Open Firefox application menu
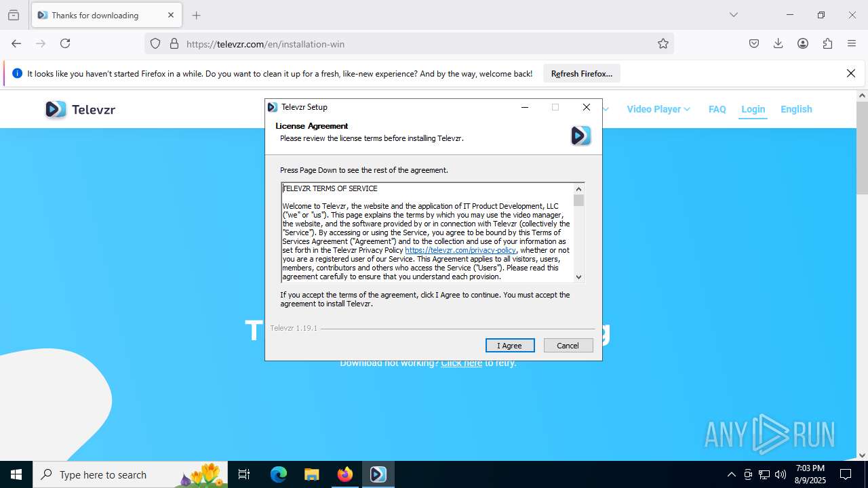This screenshot has height=488, width=868. [852, 43]
